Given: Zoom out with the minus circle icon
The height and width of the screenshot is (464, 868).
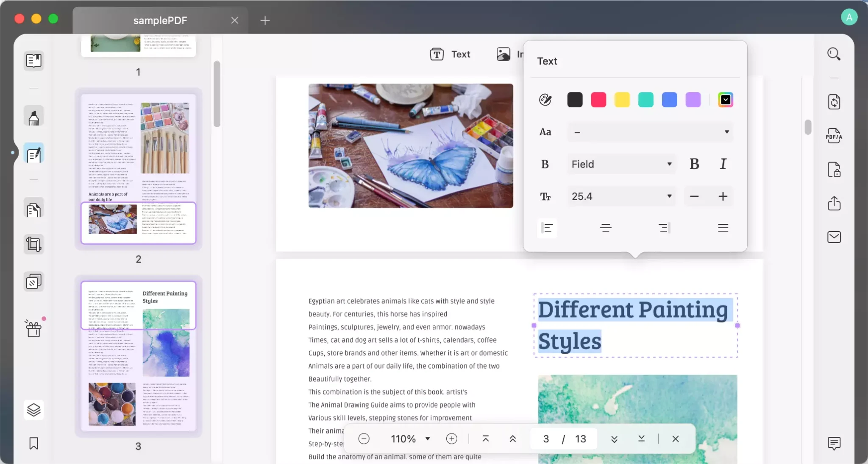Looking at the screenshot, I should (x=364, y=439).
